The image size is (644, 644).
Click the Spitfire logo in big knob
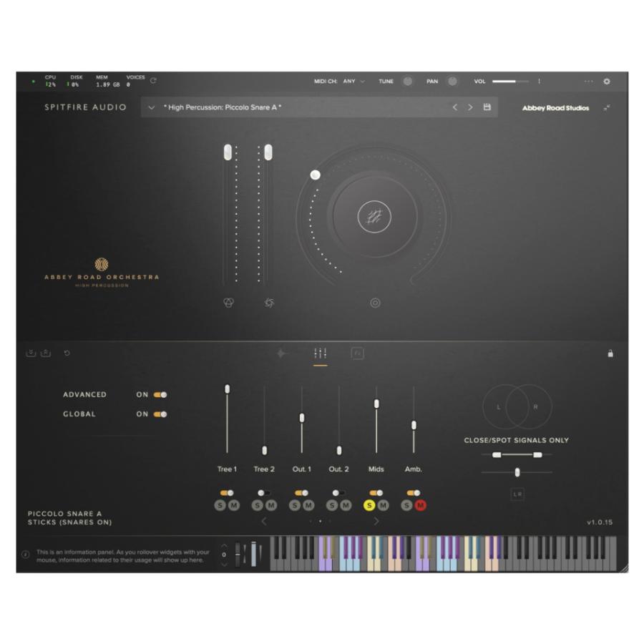click(x=374, y=216)
